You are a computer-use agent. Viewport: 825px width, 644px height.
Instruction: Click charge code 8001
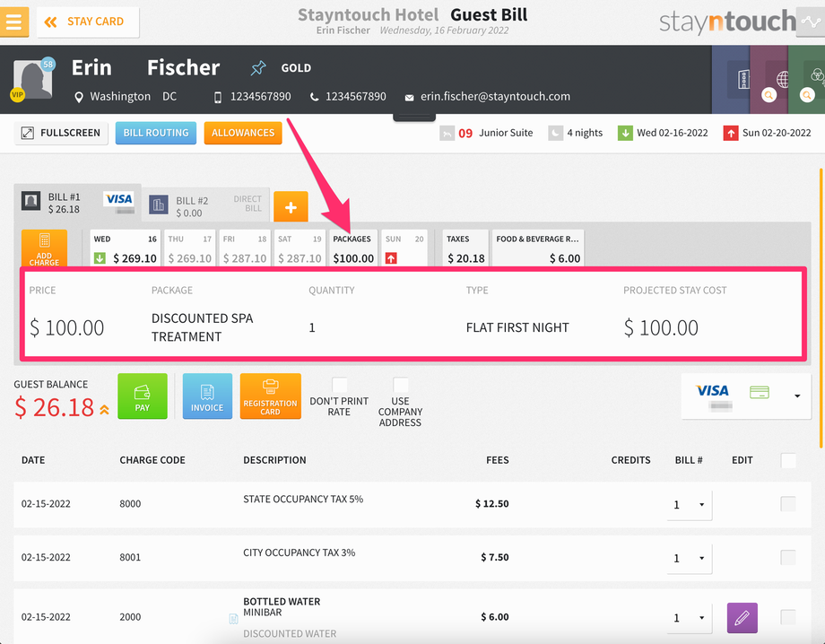pyautogui.click(x=130, y=558)
